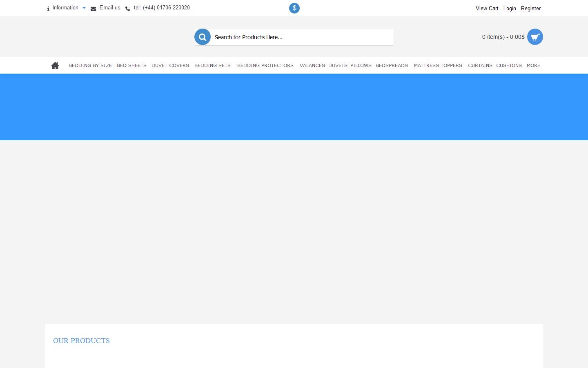Click the Search for Products input field
The image size is (588, 368).
[x=302, y=37]
